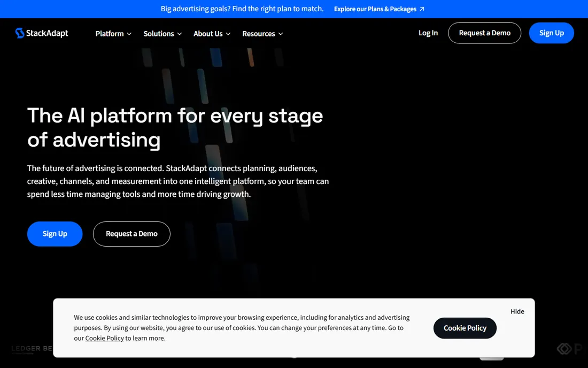588x368 pixels.
Task: Click the hero Sign Up button
Action: (x=55, y=234)
